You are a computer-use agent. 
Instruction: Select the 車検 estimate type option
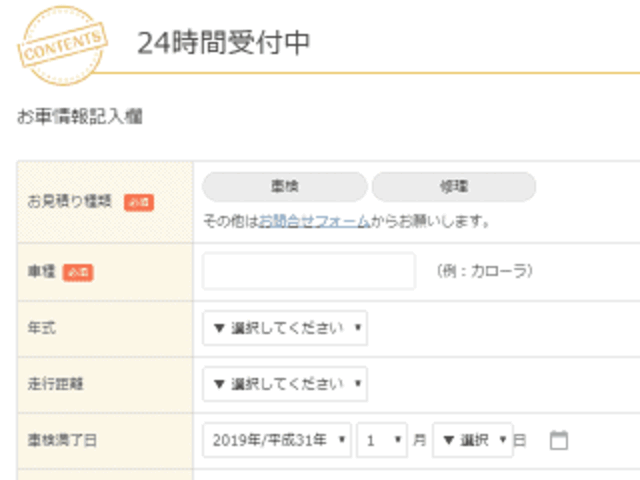click(x=284, y=187)
